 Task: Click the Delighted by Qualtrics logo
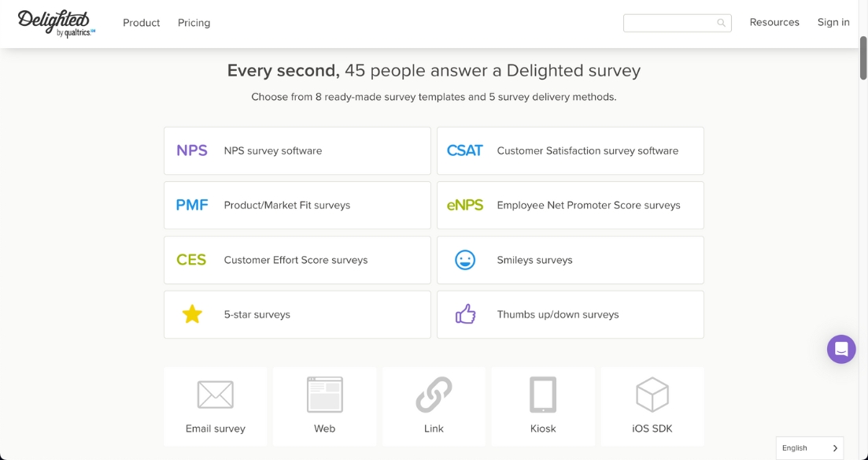pos(52,23)
